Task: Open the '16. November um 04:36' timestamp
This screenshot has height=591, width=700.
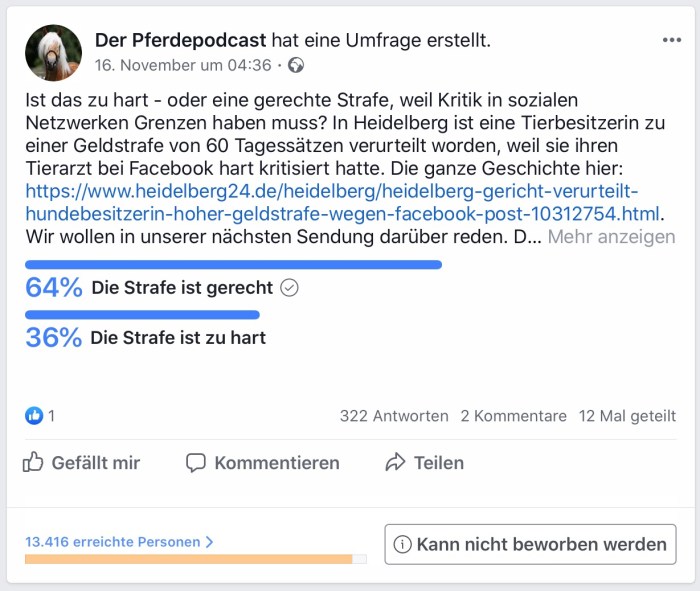Action: [183, 66]
